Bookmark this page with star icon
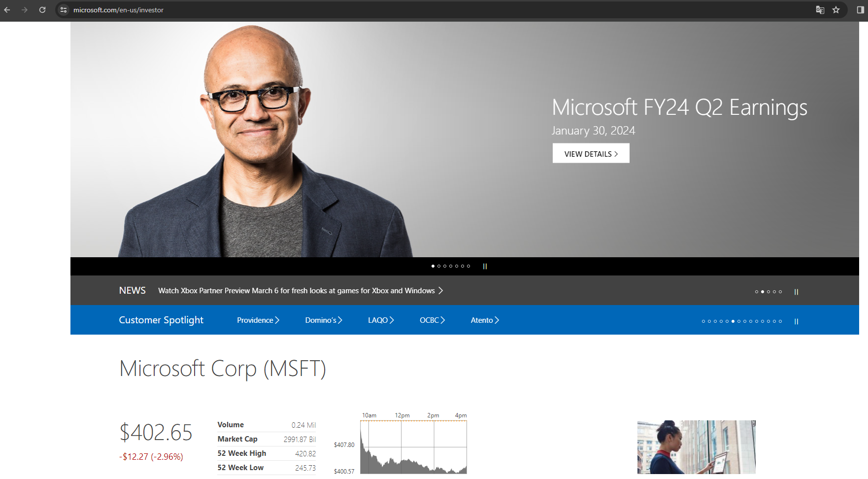Viewport: 868px width, 479px height. pos(836,10)
